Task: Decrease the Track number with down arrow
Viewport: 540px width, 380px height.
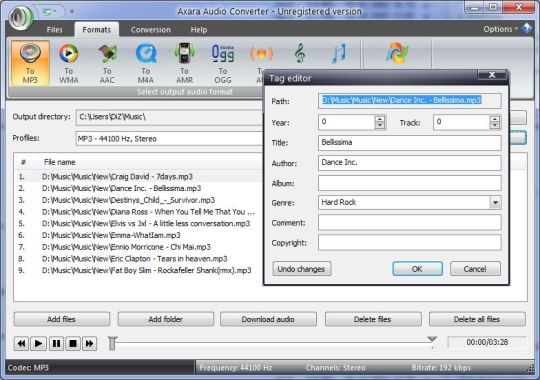Action: pos(495,125)
